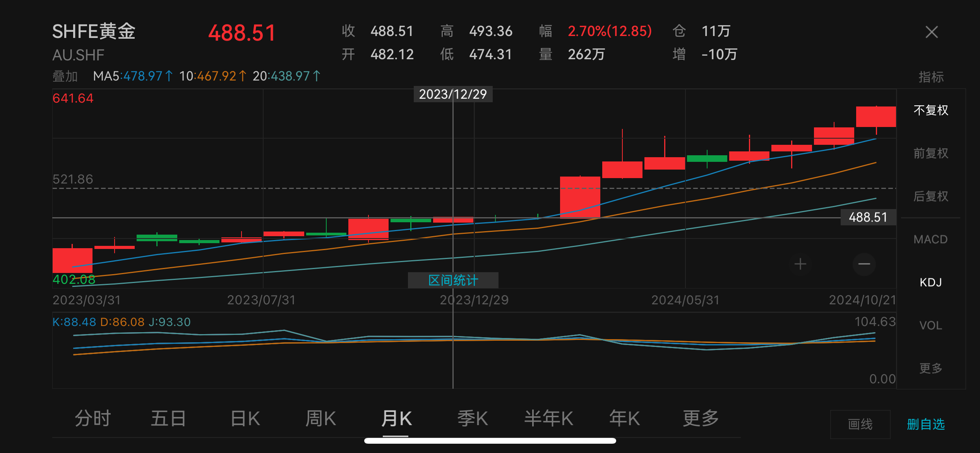Image resolution: width=980 pixels, height=453 pixels.
Task: Switch to 前复权 adjustment mode
Action: (930, 153)
